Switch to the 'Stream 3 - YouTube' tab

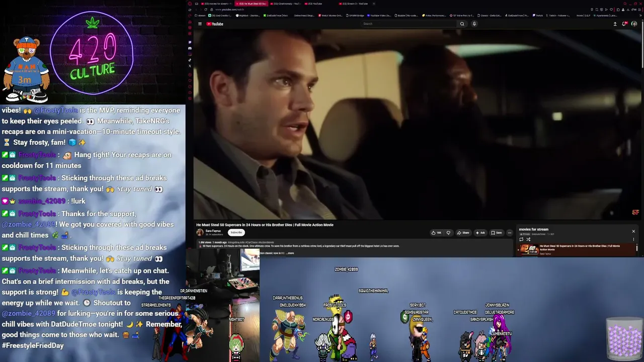(354, 4)
